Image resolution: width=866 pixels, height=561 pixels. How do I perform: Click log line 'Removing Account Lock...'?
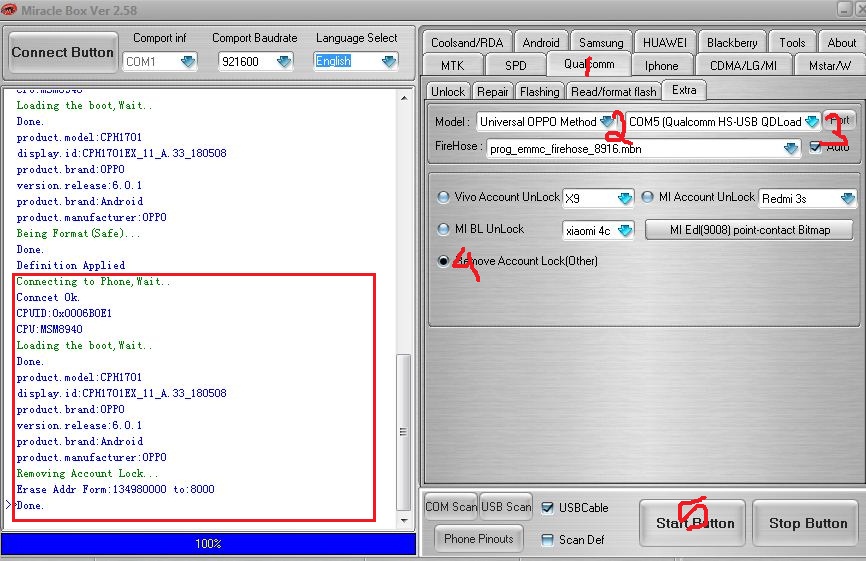[87, 473]
